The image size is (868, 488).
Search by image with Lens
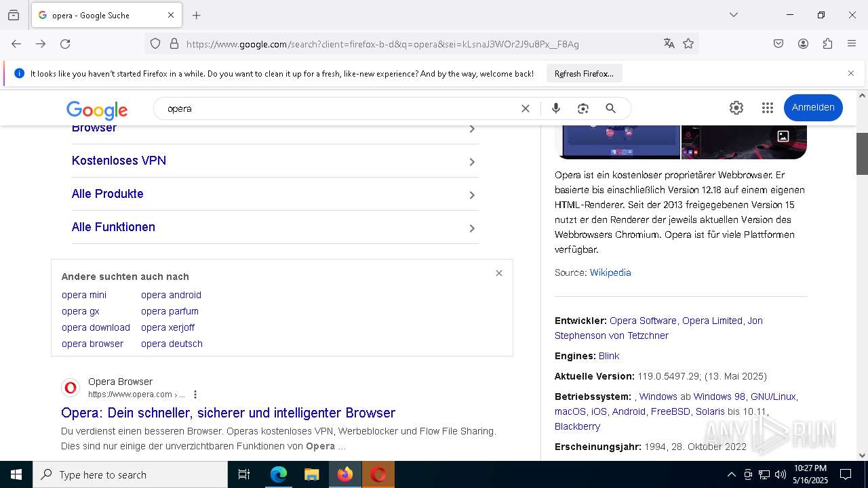583,108
